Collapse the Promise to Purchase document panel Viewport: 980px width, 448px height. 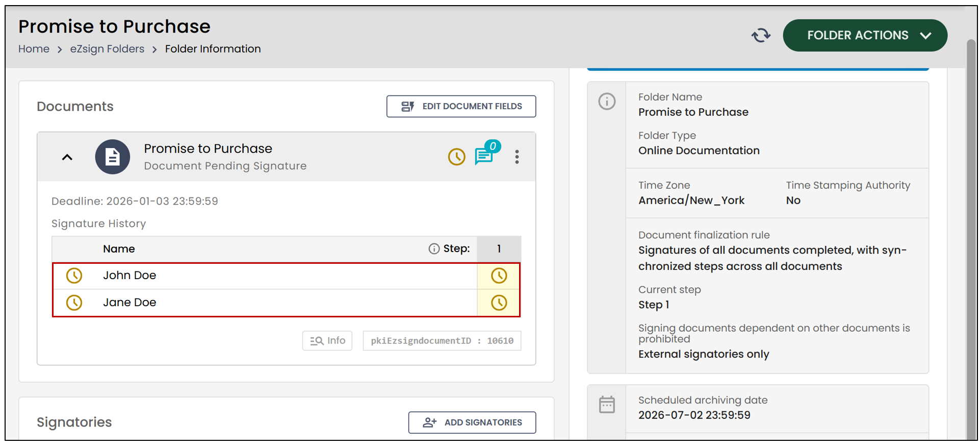coord(67,157)
